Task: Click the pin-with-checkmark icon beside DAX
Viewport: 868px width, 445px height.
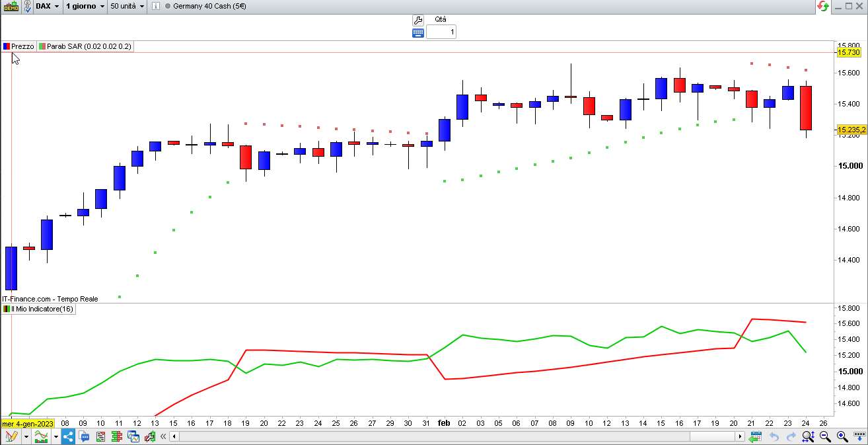Action: coord(27,6)
